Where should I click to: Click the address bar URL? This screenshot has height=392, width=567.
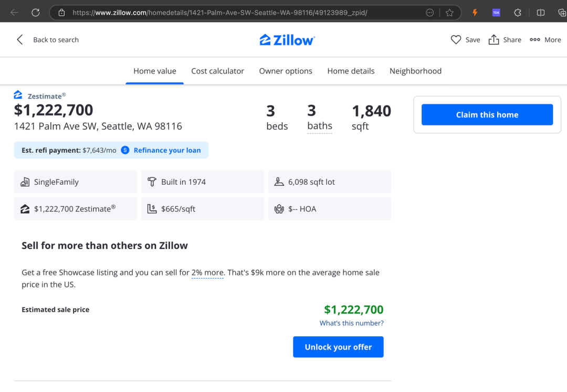pos(219,13)
